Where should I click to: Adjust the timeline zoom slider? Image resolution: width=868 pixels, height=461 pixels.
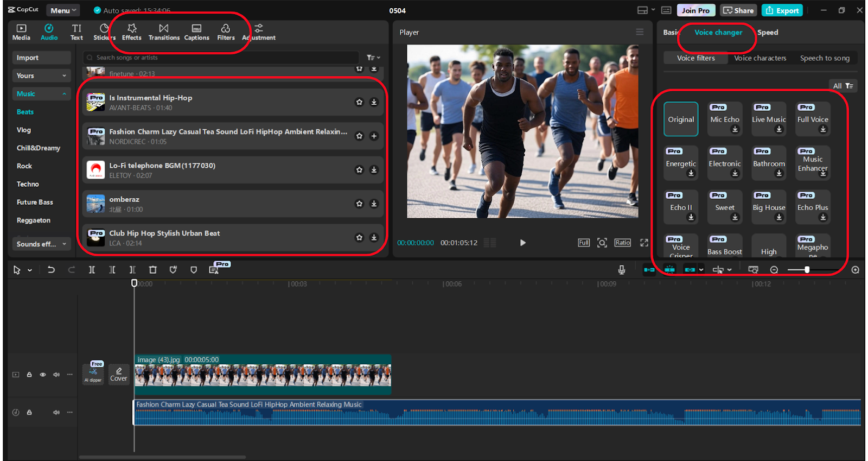(807, 270)
